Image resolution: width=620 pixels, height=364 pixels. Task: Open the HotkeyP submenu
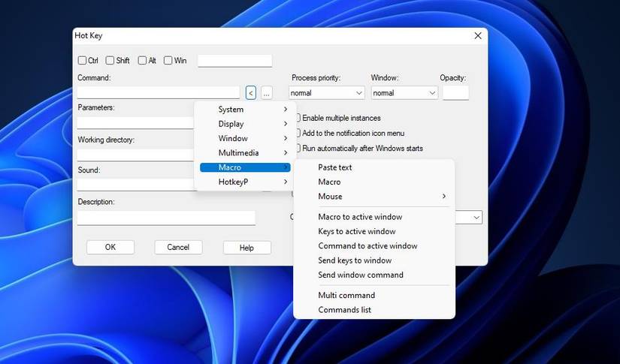click(245, 182)
